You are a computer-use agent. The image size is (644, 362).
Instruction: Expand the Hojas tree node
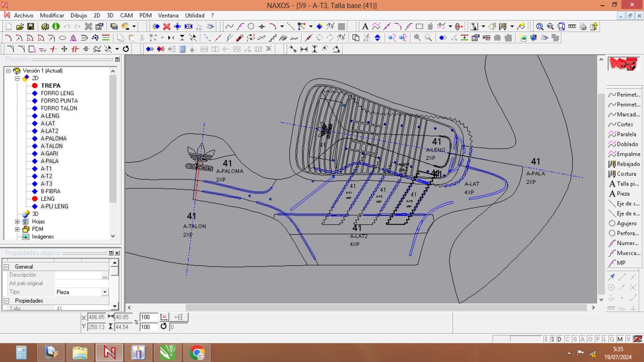point(17,222)
